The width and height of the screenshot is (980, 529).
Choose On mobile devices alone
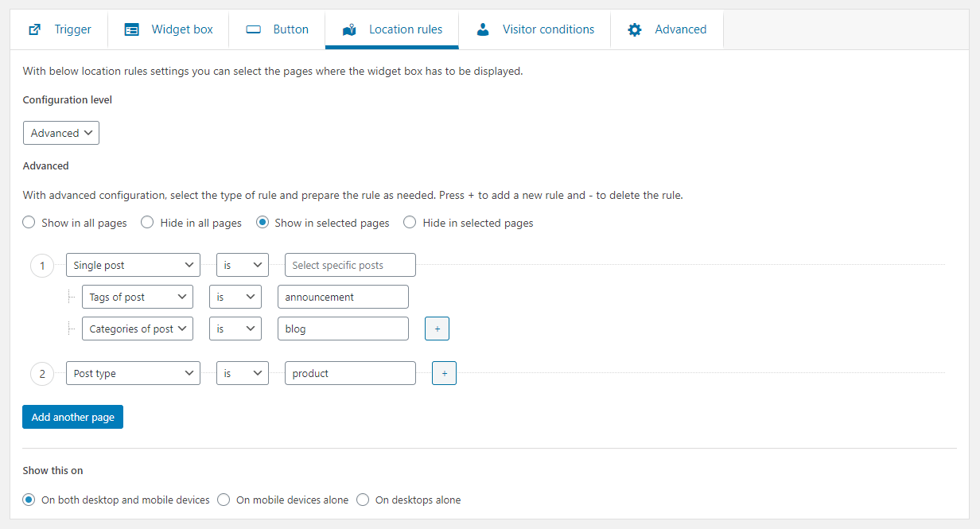click(224, 500)
